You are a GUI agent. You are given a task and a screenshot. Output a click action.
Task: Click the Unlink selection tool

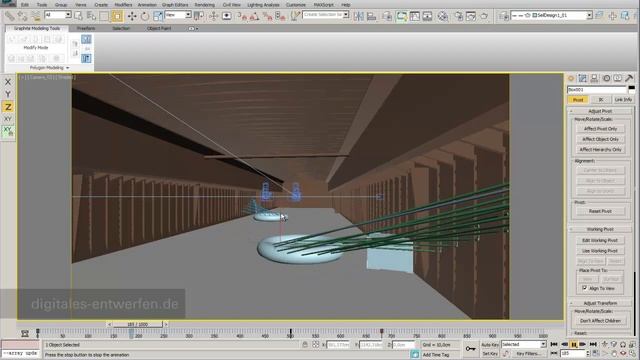tap(22, 16)
